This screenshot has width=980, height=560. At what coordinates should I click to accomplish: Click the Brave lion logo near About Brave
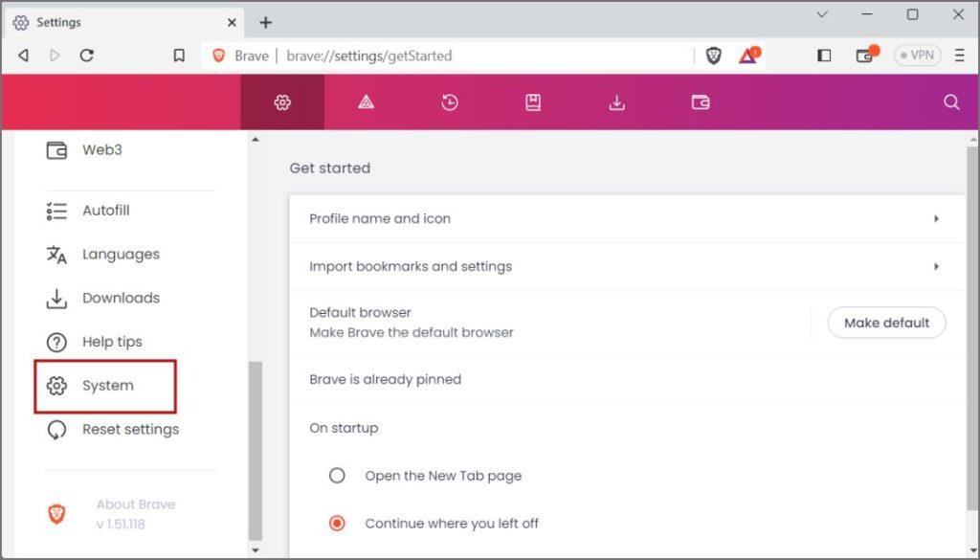coord(56,514)
